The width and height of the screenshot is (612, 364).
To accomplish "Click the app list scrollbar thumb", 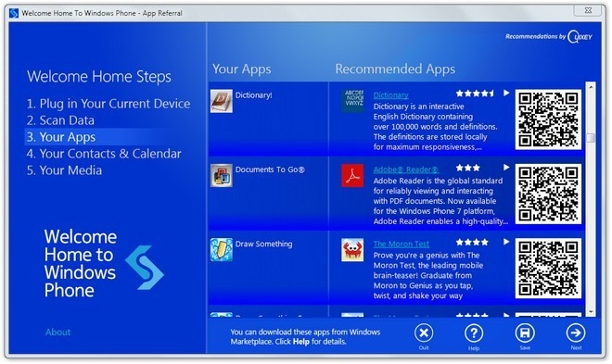I will [x=591, y=138].
